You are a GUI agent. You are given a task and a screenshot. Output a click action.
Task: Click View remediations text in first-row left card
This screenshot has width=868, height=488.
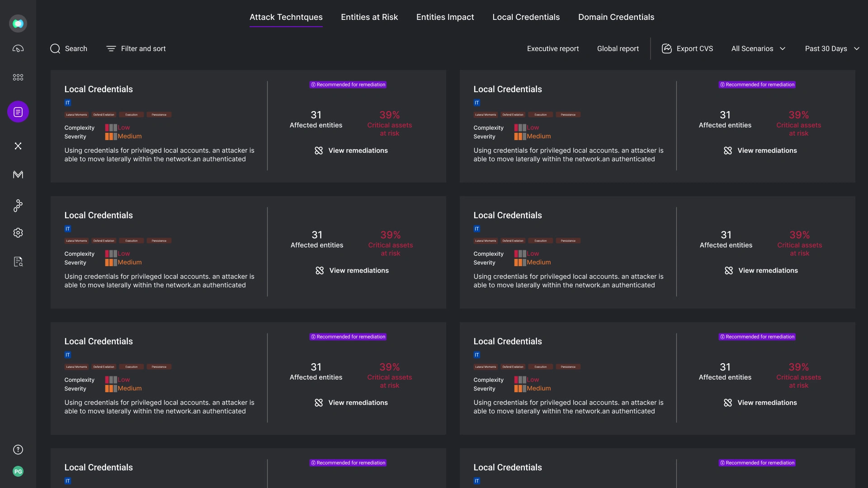(x=358, y=150)
